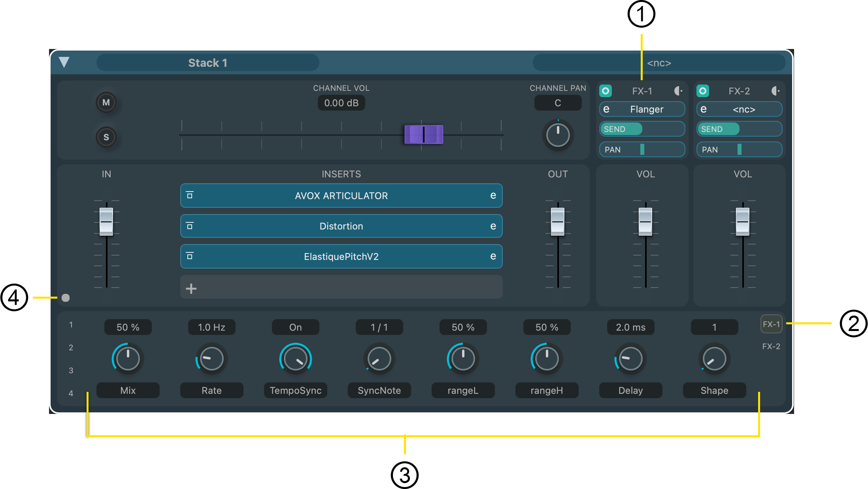The height and width of the screenshot is (489, 868).
Task: Open AVOX ARTICULATOR editor e icon
Action: click(493, 196)
